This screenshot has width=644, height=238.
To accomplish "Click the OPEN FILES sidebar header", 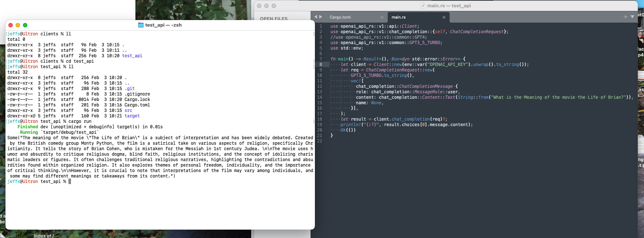I will pos(274,19).
